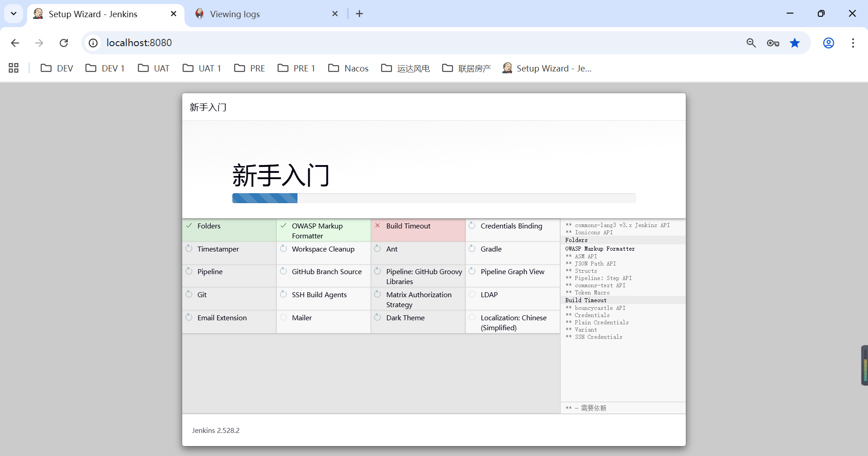Open the UAT 1 bookmark folder
This screenshot has height=456, width=868.
[202, 68]
